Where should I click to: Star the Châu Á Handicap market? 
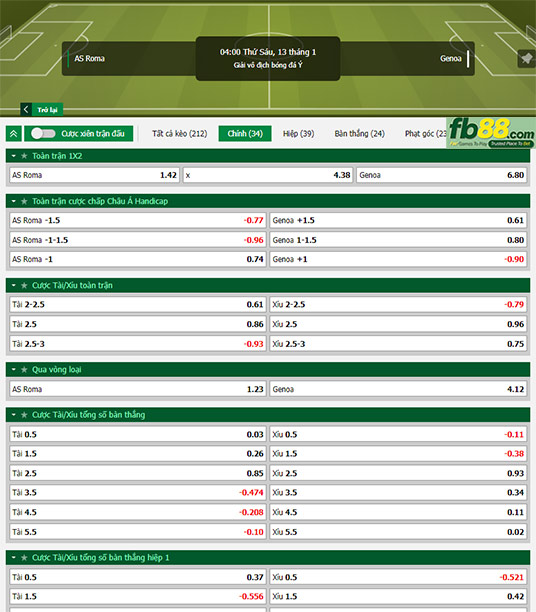click(x=24, y=201)
